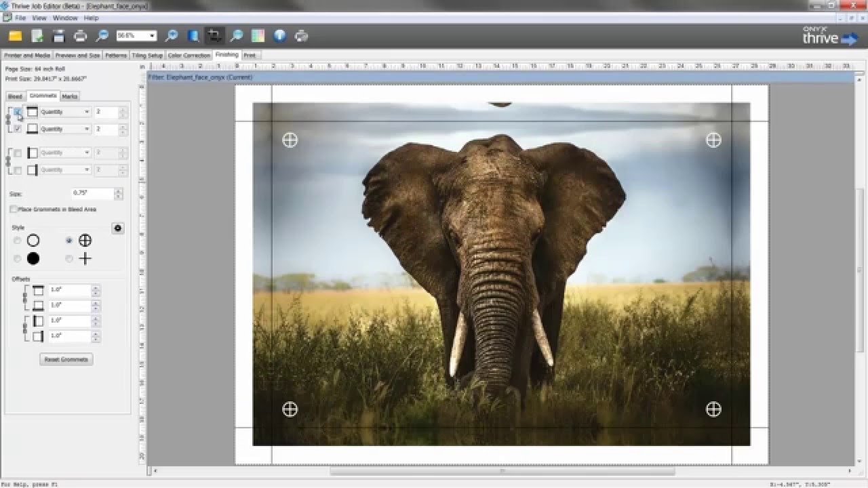Toggle the chain link between left and right grommets
Screen dimensions: 868x488
8,161
